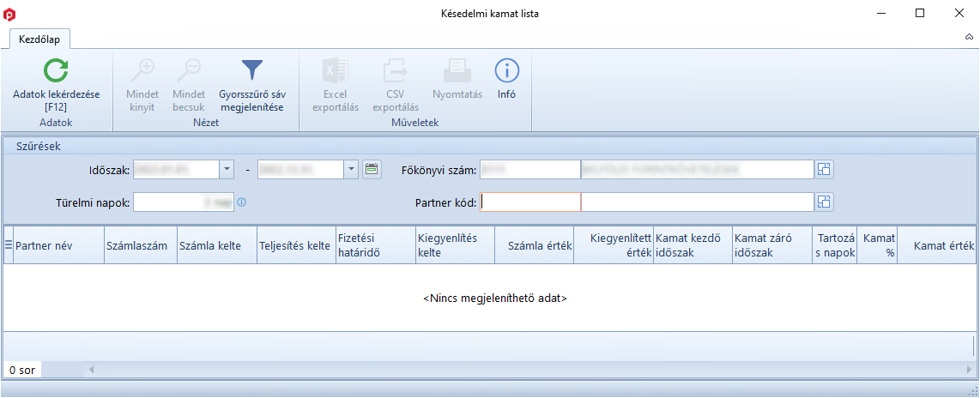Open Főkönyvi szám lookup button
This screenshot has width=980, height=398.
825,169
